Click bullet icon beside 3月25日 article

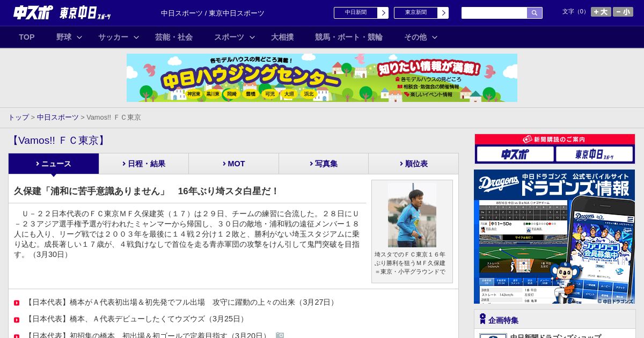point(17,320)
